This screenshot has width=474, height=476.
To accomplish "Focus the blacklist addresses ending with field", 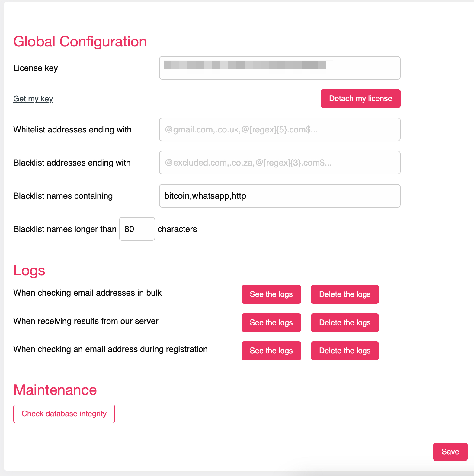I will tap(280, 163).
